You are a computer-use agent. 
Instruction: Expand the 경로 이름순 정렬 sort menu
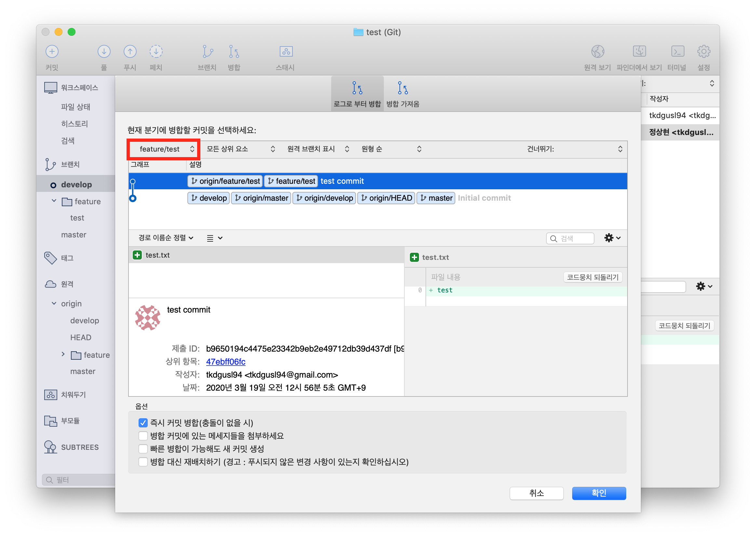166,238
